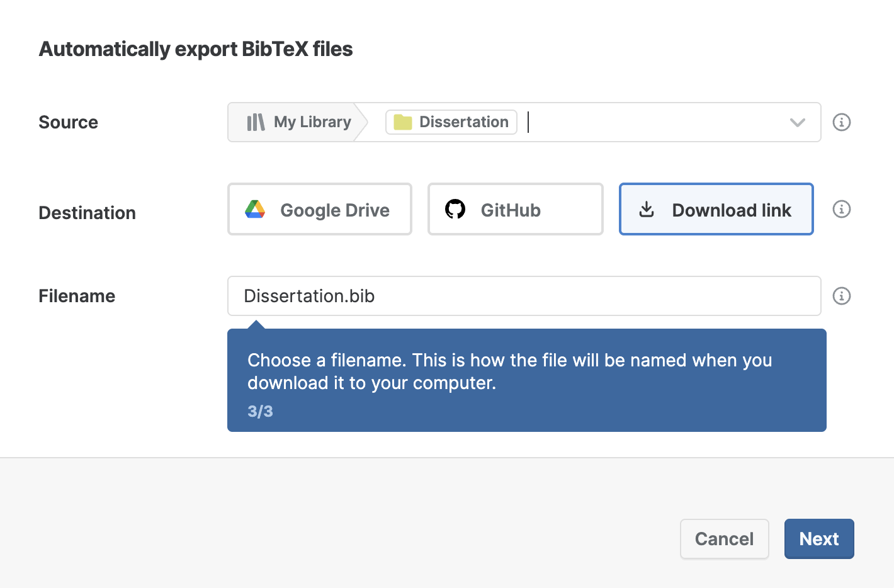Click the Dissertation collection chip label

pyautogui.click(x=463, y=122)
